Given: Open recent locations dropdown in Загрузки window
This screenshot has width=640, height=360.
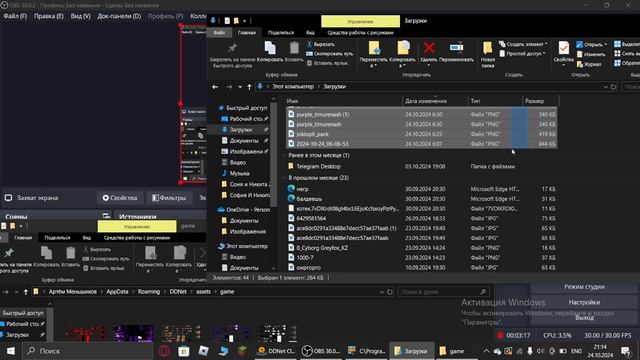Looking at the screenshot, I should click(240, 87).
